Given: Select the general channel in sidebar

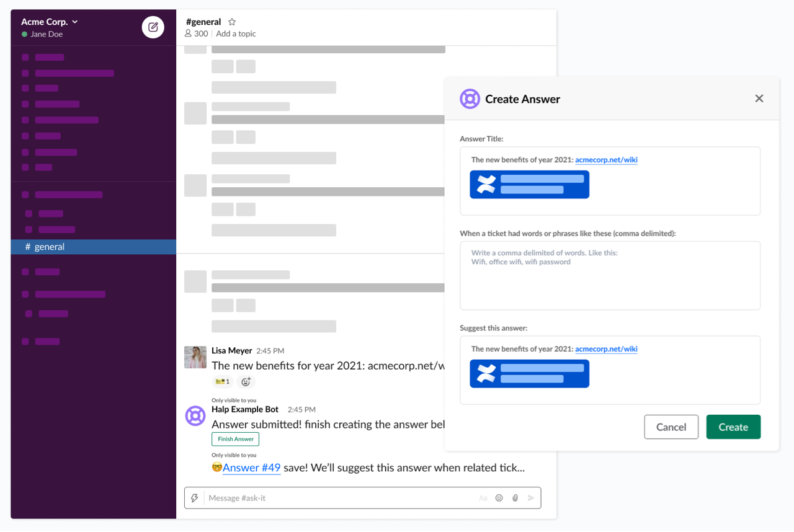Looking at the screenshot, I should coord(50,247).
